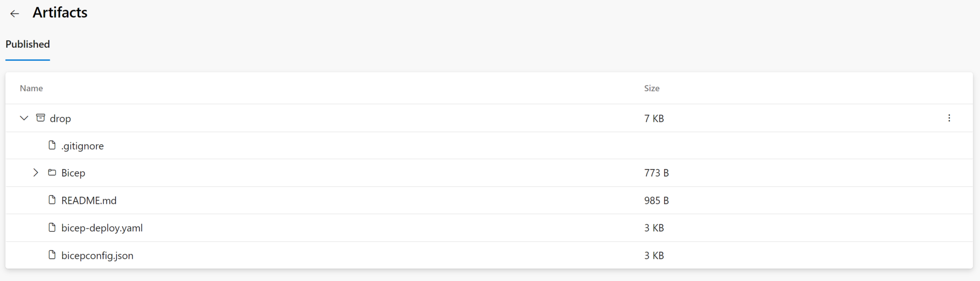Click the drop artifact name
The width and height of the screenshot is (980, 281).
pyautogui.click(x=60, y=119)
